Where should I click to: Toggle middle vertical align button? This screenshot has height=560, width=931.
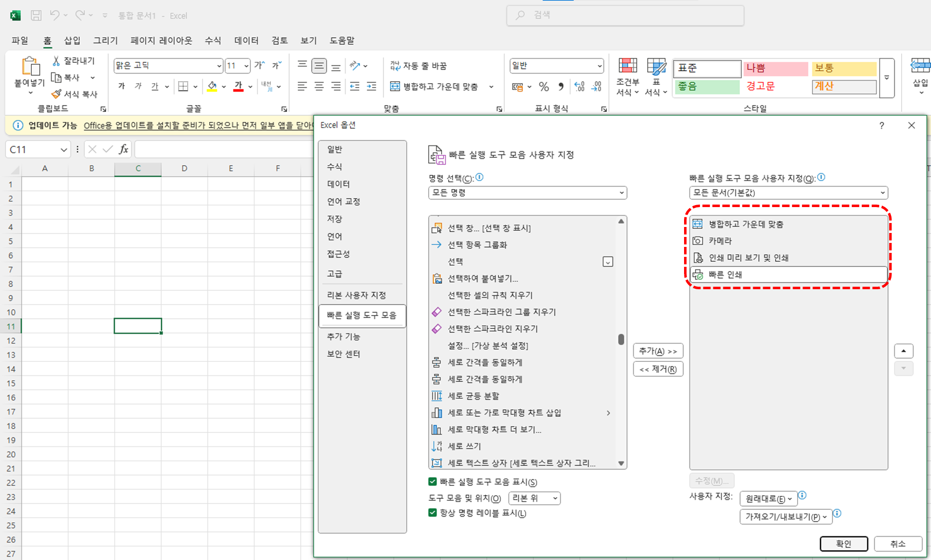point(319,66)
